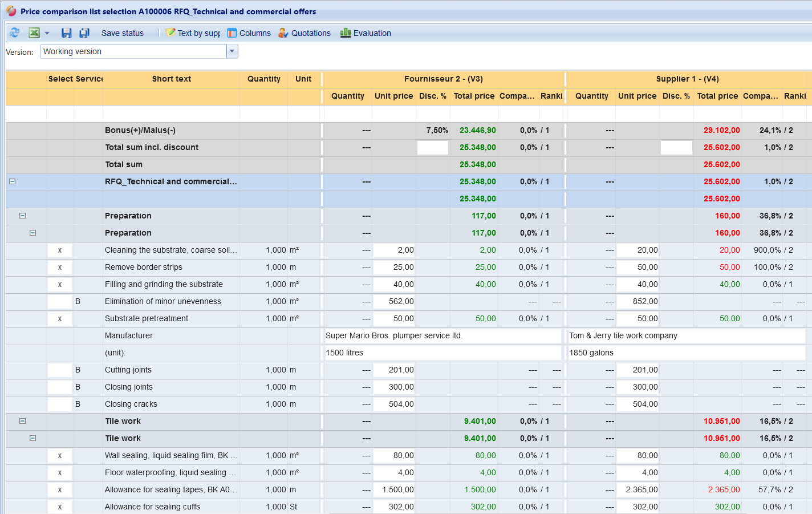Select the Fournisseur 2 - (V3) column header

[443, 79]
